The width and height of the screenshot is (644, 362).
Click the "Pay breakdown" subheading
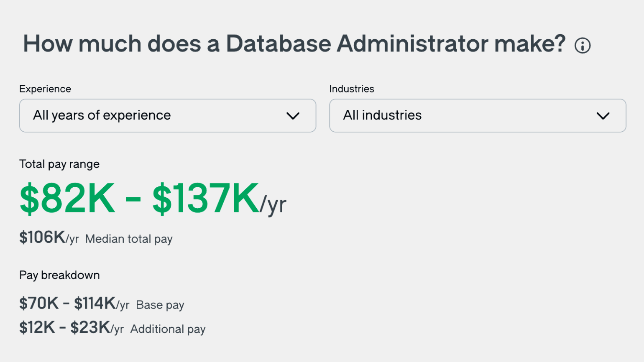click(59, 275)
